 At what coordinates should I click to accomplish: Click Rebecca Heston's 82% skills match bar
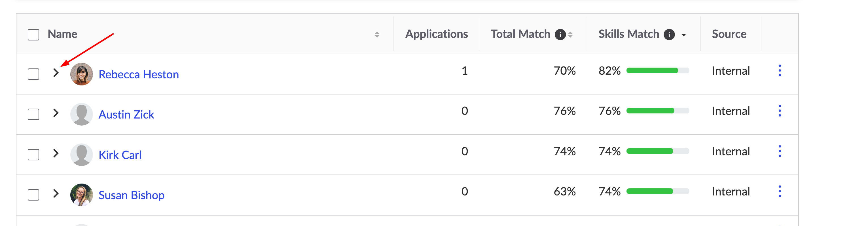(x=658, y=71)
